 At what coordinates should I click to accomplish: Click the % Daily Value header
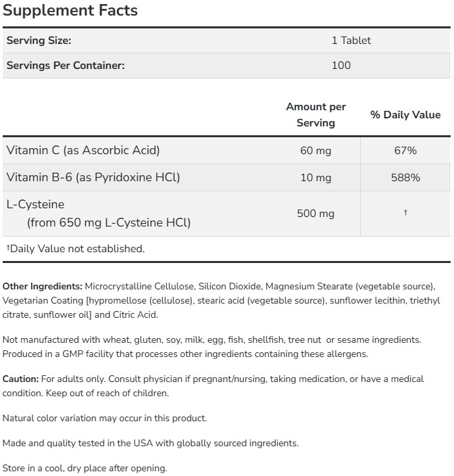405,115
